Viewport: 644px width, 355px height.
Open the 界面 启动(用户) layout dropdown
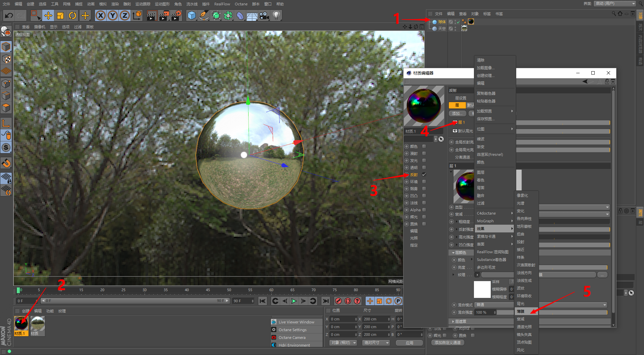pyautogui.click(x=615, y=4)
